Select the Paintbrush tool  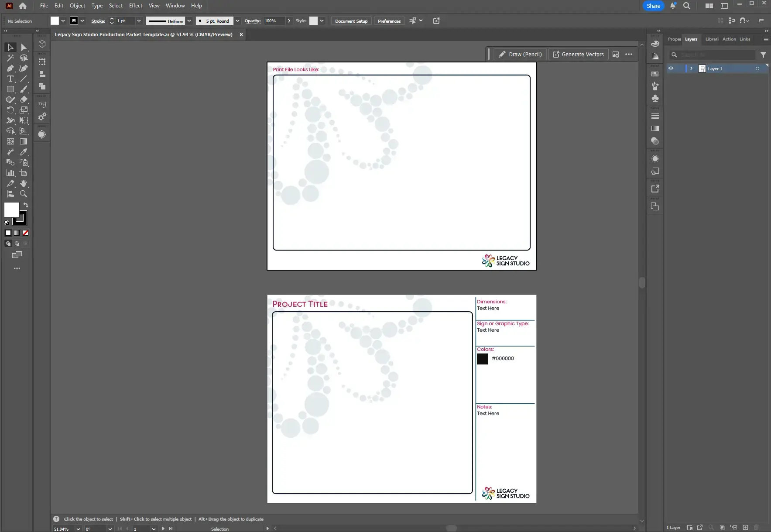tap(24, 89)
